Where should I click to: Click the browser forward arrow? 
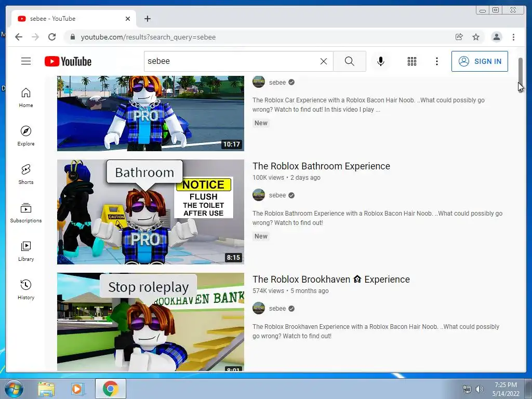(35, 37)
